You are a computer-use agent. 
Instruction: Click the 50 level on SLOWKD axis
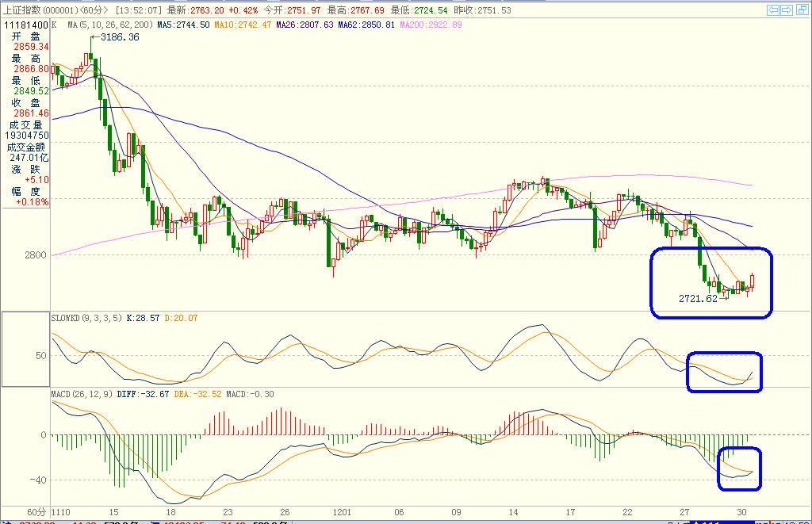click(x=41, y=356)
